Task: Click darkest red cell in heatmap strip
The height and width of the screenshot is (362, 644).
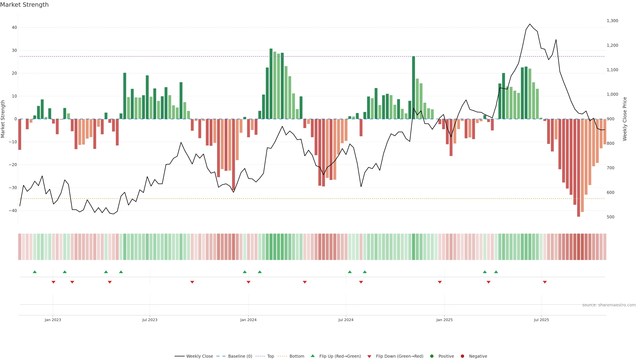Action: 578,247
